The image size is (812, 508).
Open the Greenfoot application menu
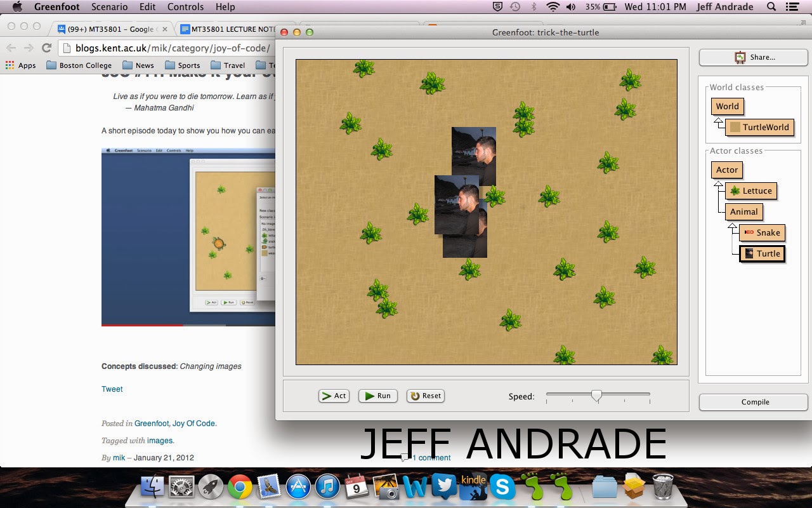coord(56,7)
